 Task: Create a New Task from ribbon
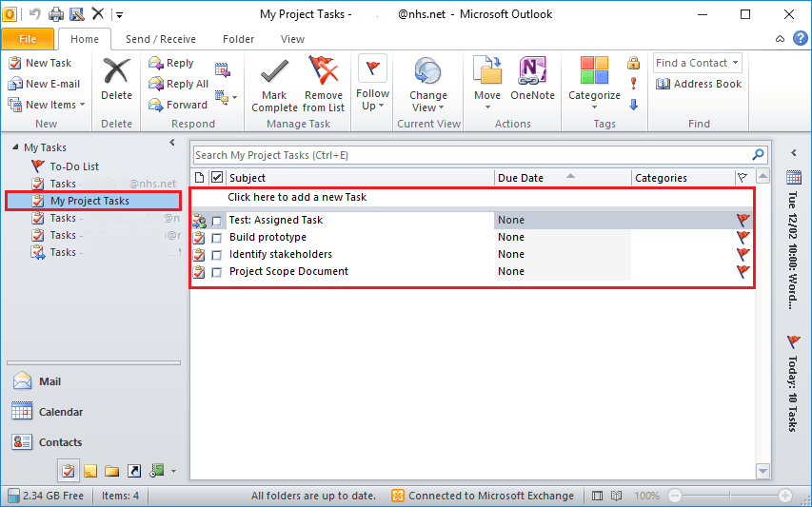(x=40, y=63)
